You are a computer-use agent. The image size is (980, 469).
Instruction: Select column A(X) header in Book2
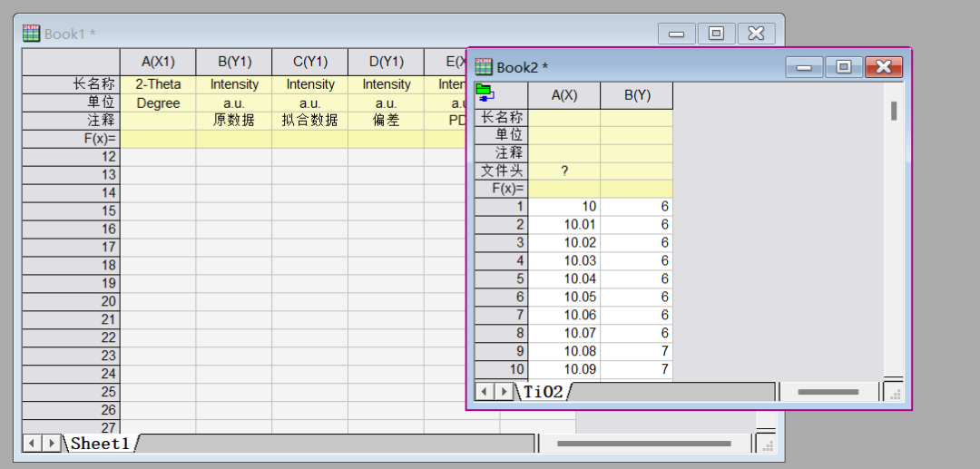point(563,95)
